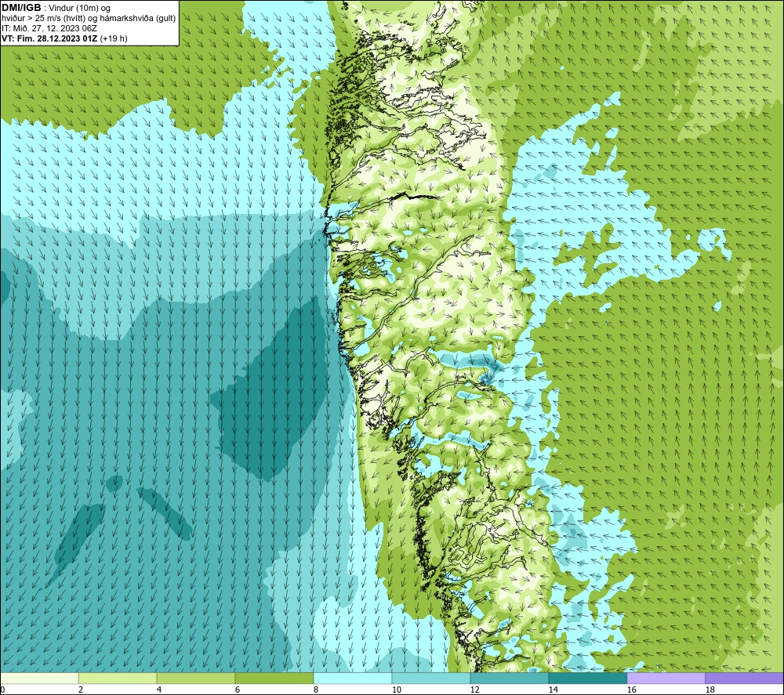This screenshot has width=784, height=695.
Task: Click the 10–12 m/s light teal legend swatch
Action: (x=430, y=678)
